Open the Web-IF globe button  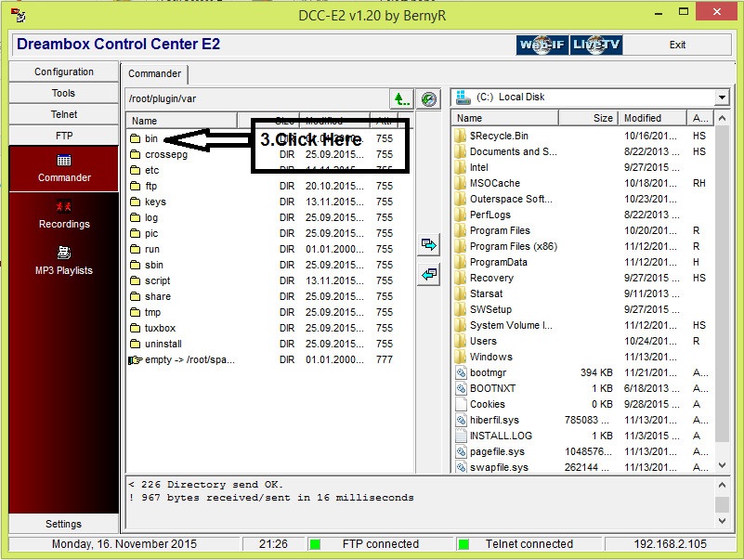542,45
